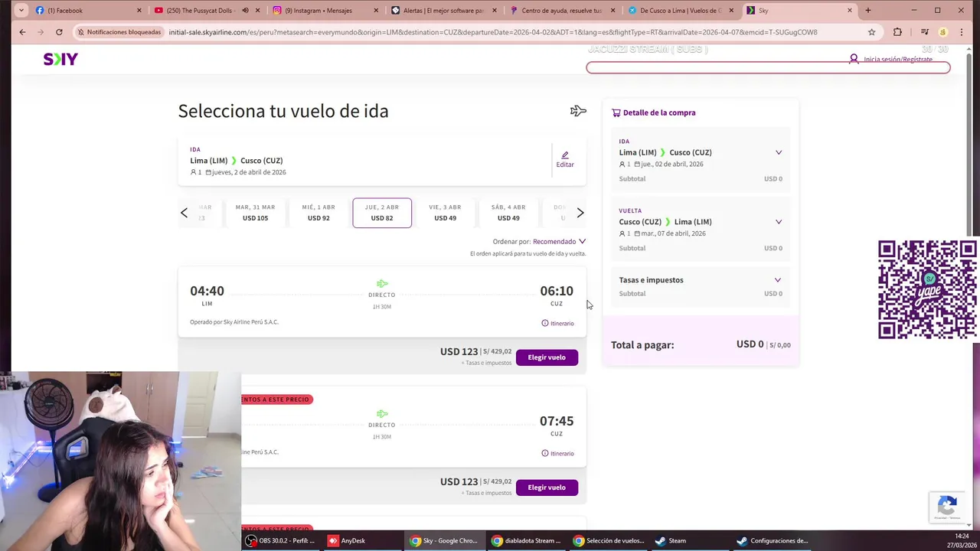Click the Editar label under the pencil
The image size is (980, 551).
click(565, 165)
